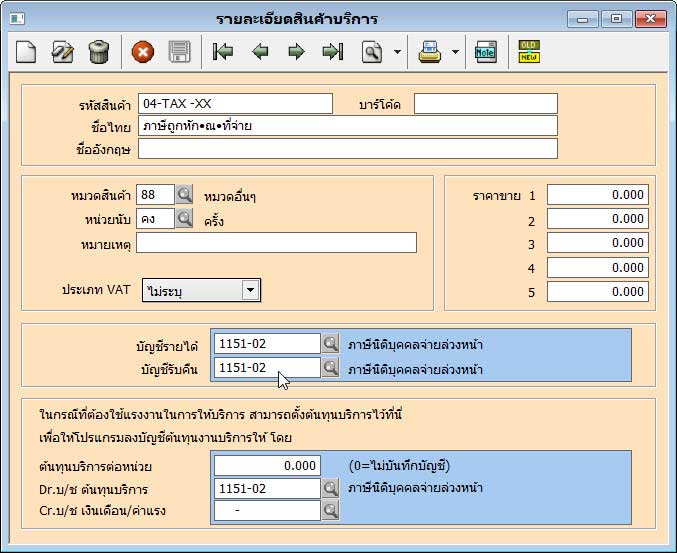The image size is (677, 553).
Task: Click the ครั้ง unit description text
Action: (x=214, y=221)
